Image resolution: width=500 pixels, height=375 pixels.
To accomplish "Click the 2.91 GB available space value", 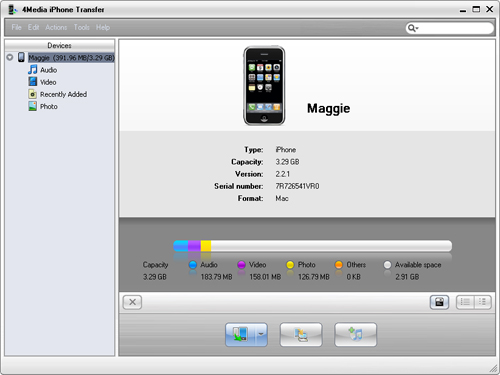I will [407, 277].
